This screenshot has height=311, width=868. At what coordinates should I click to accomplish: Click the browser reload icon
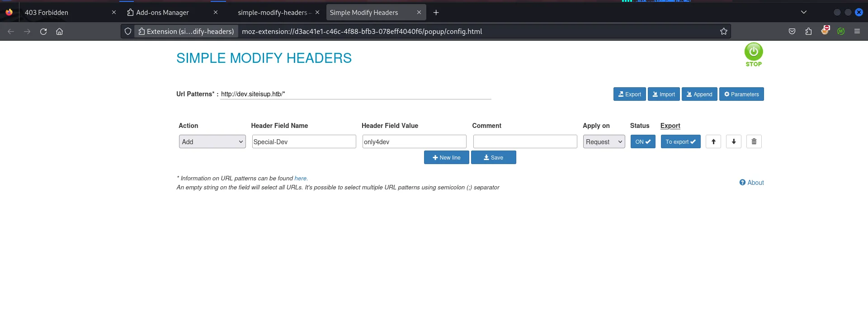tap(43, 31)
